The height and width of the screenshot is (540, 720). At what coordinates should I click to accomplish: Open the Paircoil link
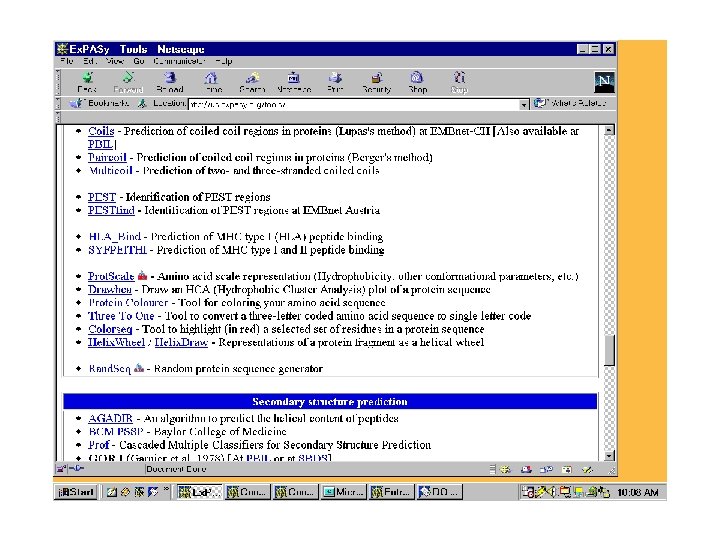tap(107, 158)
